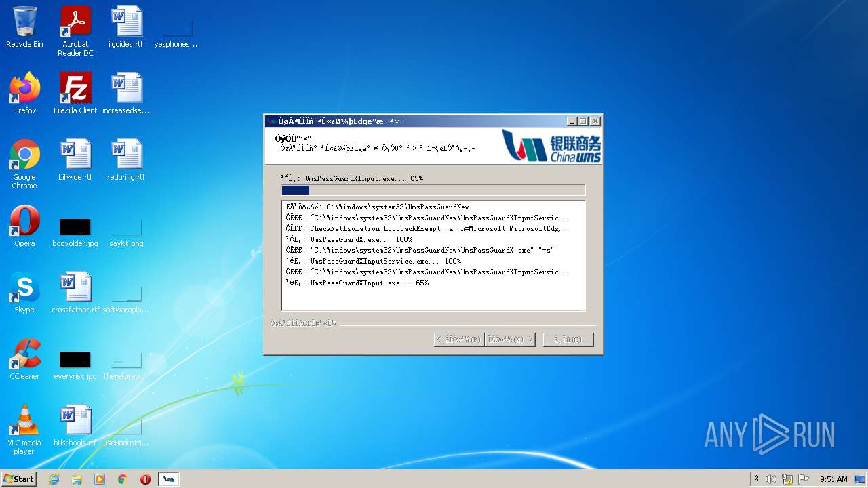Select bodyolder.jpg image file
Screen dimensions: 868x488
[x=75, y=232]
